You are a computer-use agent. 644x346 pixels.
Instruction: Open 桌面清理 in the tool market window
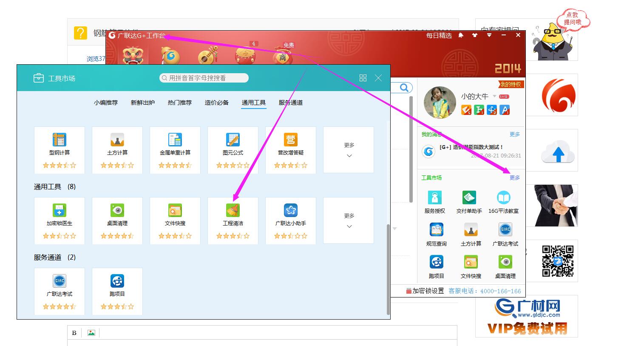(x=117, y=220)
